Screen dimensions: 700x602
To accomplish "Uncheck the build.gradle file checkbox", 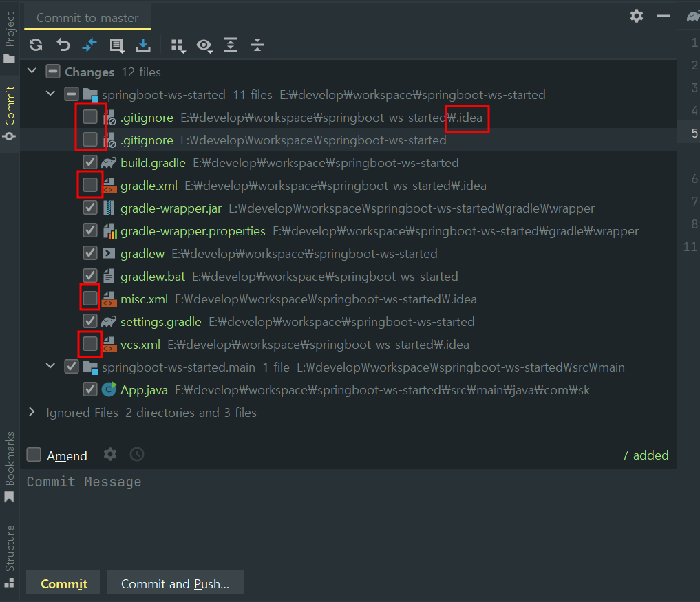I will click(90, 163).
